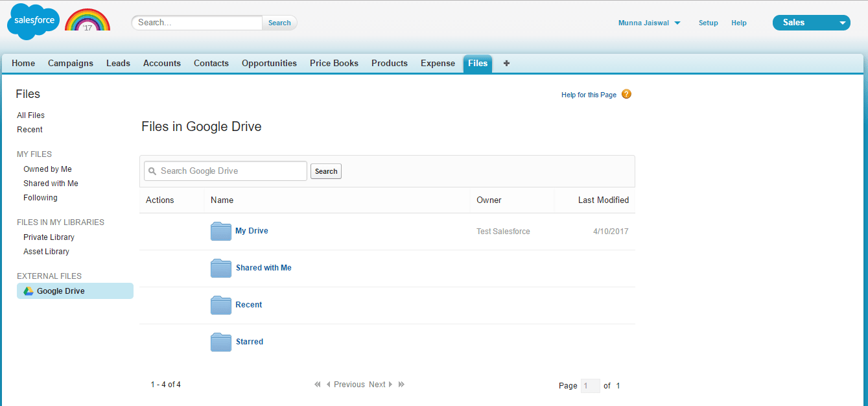Open the Home tab
The height and width of the screenshot is (406, 868).
point(23,63)
